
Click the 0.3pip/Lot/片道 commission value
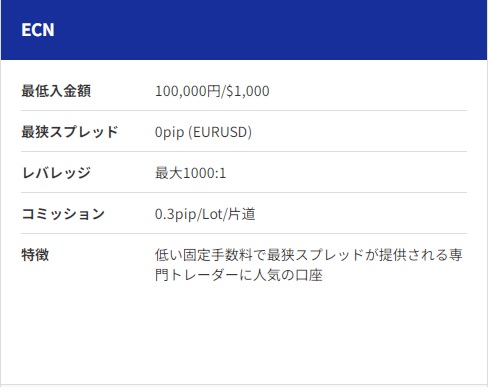205,214
